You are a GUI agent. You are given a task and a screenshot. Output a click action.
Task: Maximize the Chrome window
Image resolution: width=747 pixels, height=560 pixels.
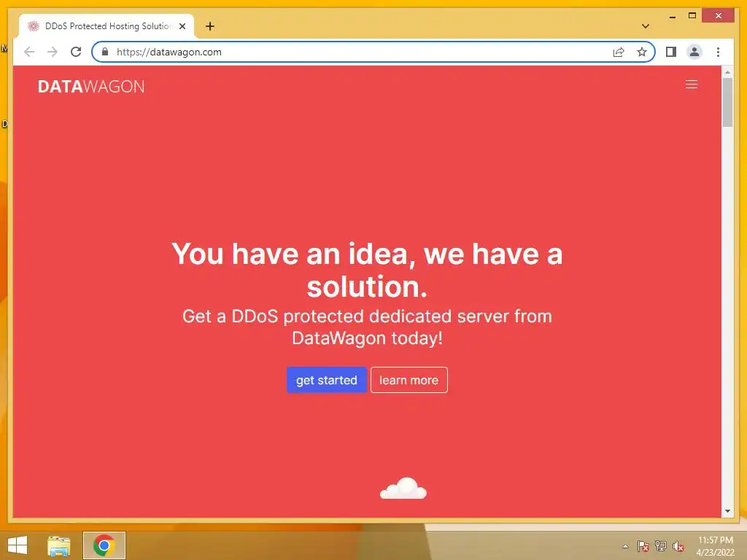[692, 16]
